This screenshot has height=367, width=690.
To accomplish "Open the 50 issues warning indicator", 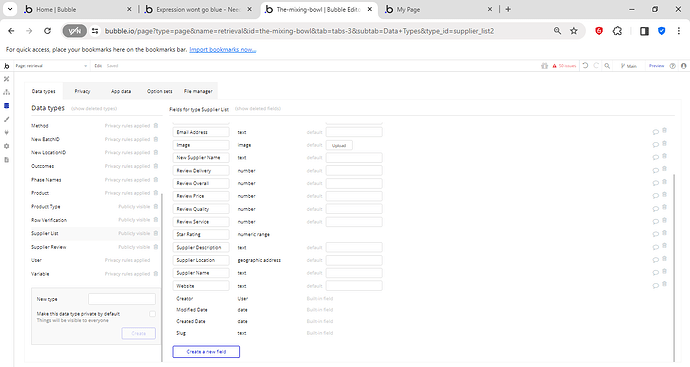I will 564,66.
